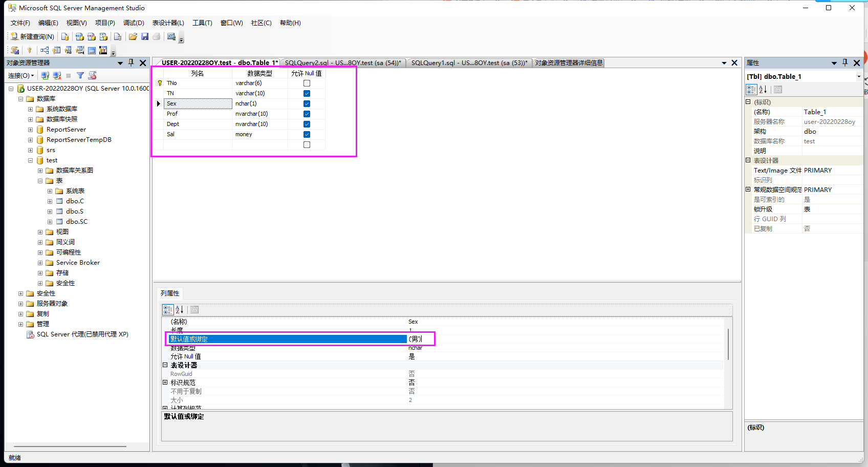Open the object selector dropdown in the 属性 panel

click(859, 77)
